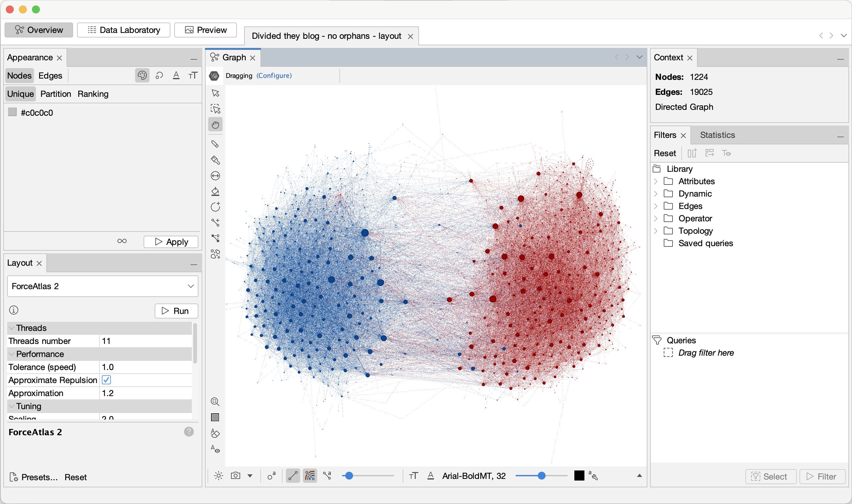Collapse the Threads property group
The height and width of the screenshot is (504, 852).
pos(12,328)
